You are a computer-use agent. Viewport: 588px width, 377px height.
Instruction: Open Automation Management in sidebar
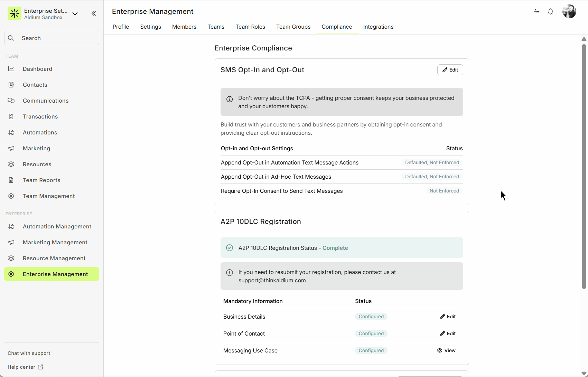57,226
